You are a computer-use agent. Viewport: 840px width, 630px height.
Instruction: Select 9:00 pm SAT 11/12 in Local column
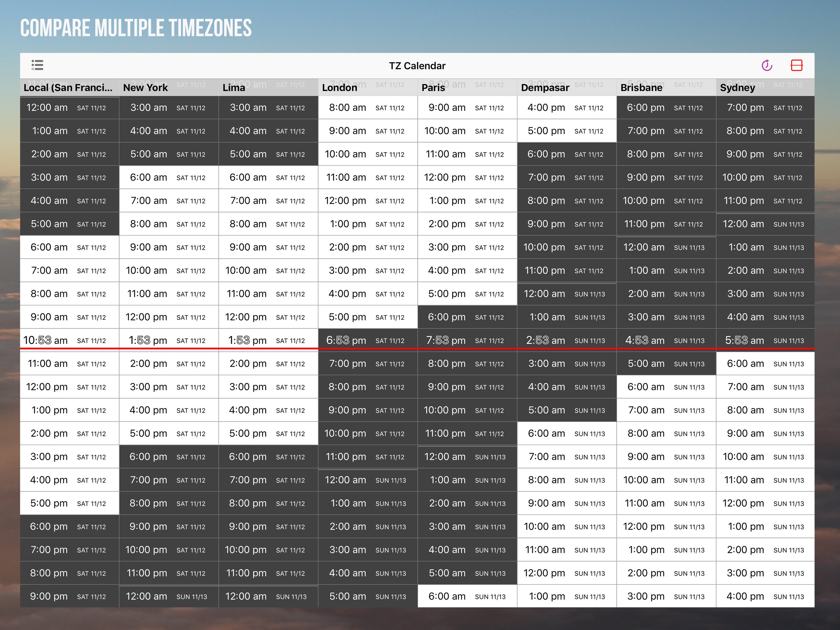[69, 596]
